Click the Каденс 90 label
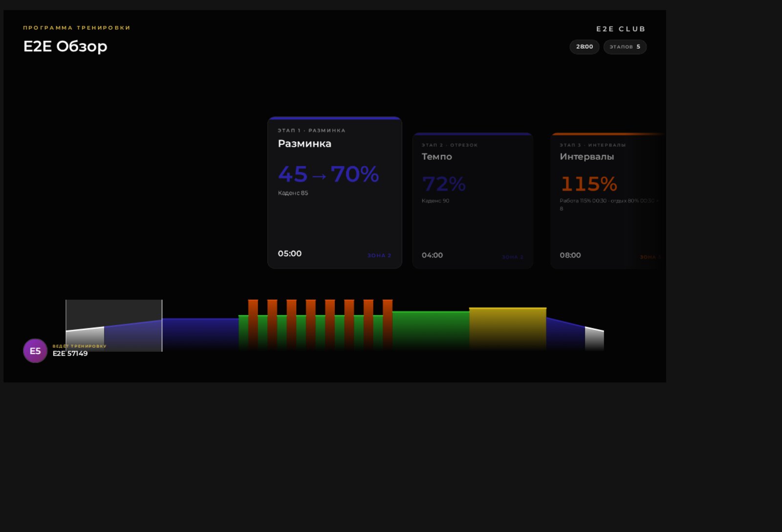Viewport: 782px width, 532px height. [435, 201]
